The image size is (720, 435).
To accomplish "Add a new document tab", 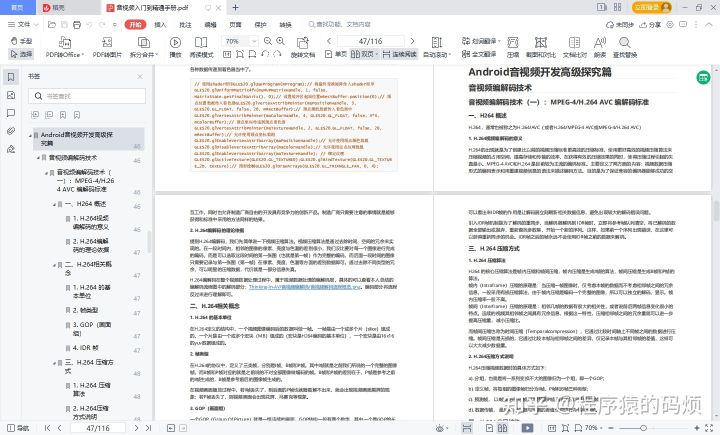I will click(235, 7).
